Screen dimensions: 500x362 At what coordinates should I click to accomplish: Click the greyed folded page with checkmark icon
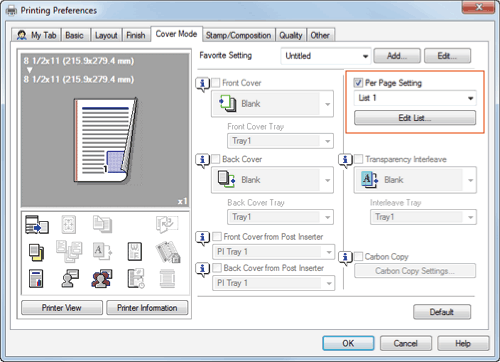[167, 224]
